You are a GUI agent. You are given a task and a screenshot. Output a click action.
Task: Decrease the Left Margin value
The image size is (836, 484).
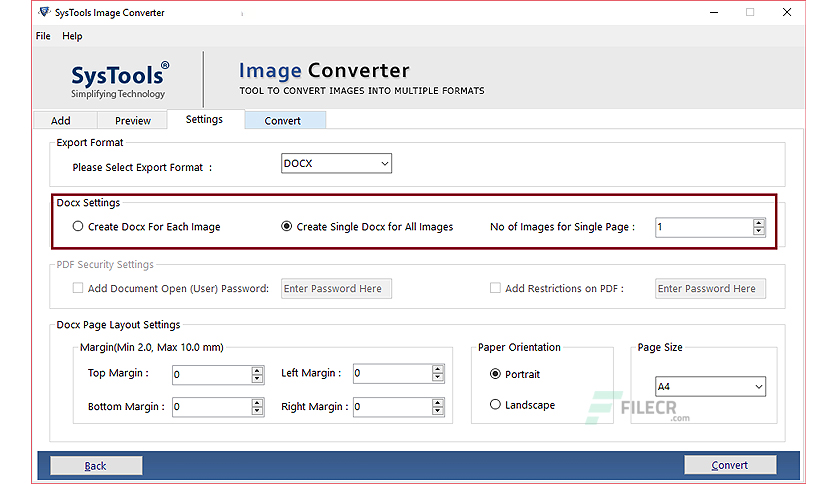(438, 378)
